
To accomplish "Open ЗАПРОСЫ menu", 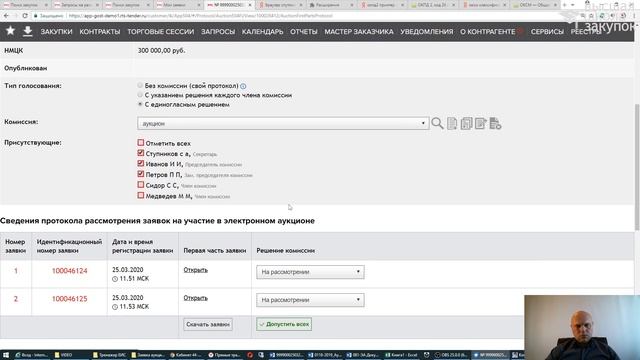I will pyautogui.click(x=218, y=31).
